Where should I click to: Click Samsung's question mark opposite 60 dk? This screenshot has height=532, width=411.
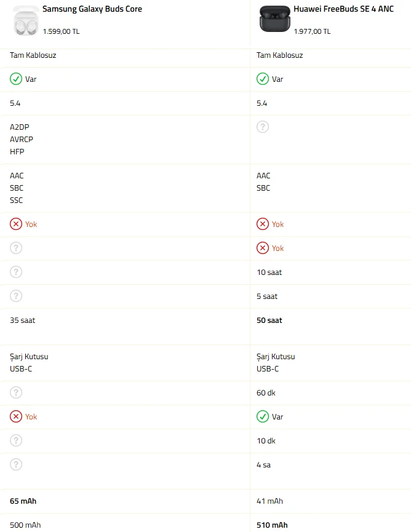16,392
